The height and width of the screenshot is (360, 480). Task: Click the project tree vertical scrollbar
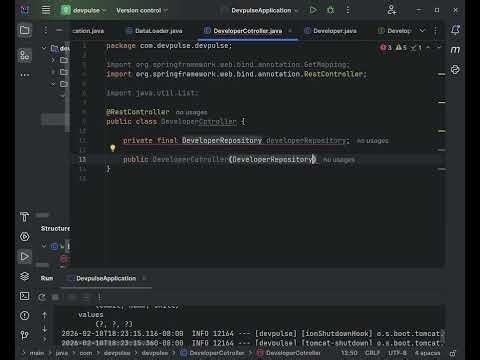pyautogui.click(x=68, y=87)
